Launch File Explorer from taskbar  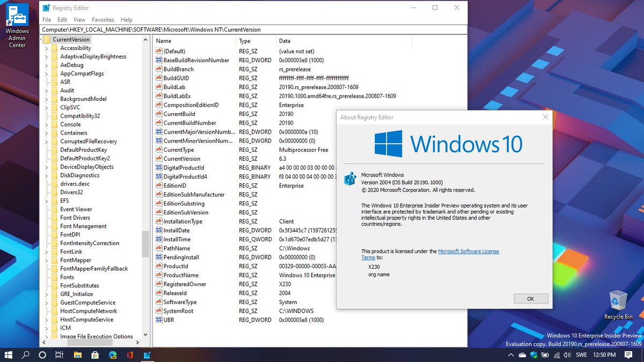point(77,355)
